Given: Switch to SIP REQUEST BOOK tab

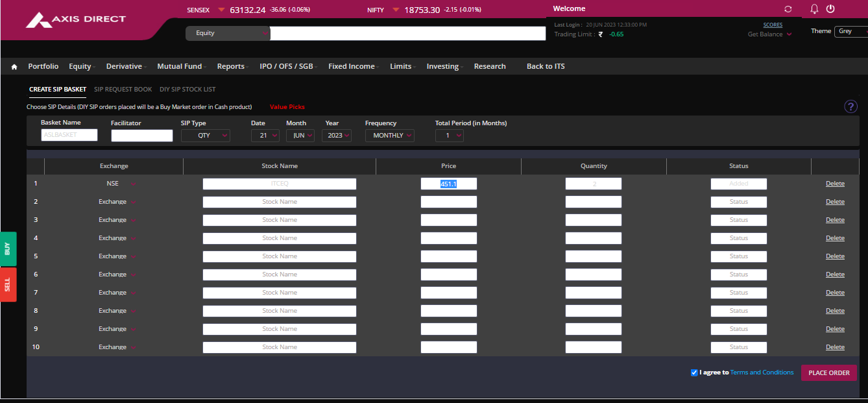Looking at the screenshot, I should tap(123, 90).
